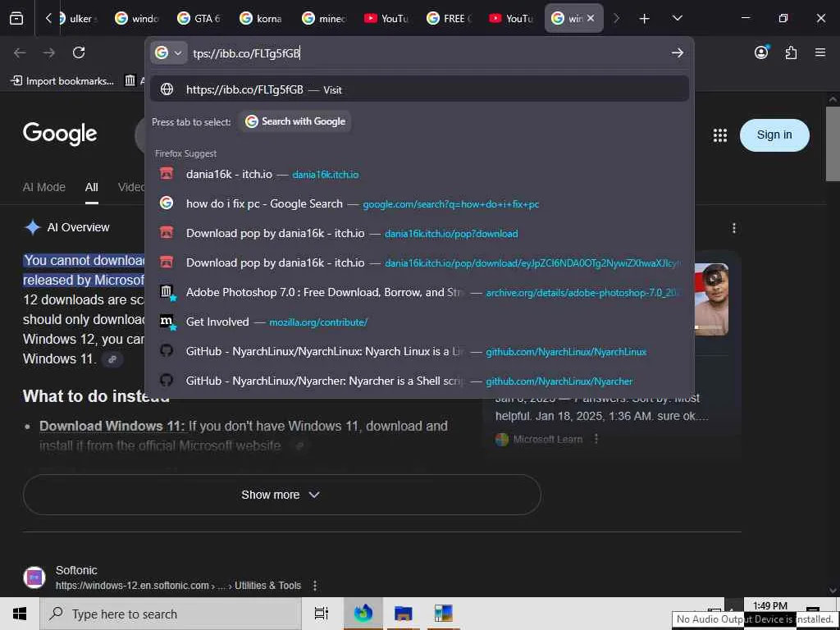Viewport: 840px width, 630px height.
Task: Open search engine selector dropdown
Action: click(169, 52)
